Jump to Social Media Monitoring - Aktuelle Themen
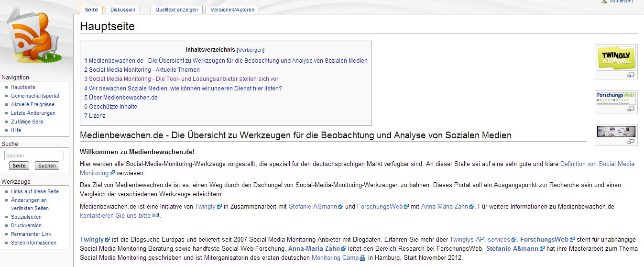The height and width of the screenshot is (267, 644). [x=142, y=70]
